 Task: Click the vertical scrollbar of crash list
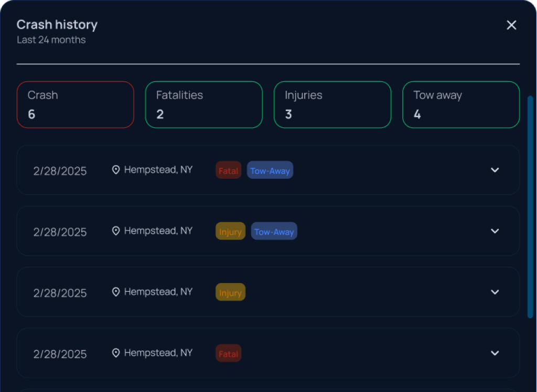click(x=530, y=206)
